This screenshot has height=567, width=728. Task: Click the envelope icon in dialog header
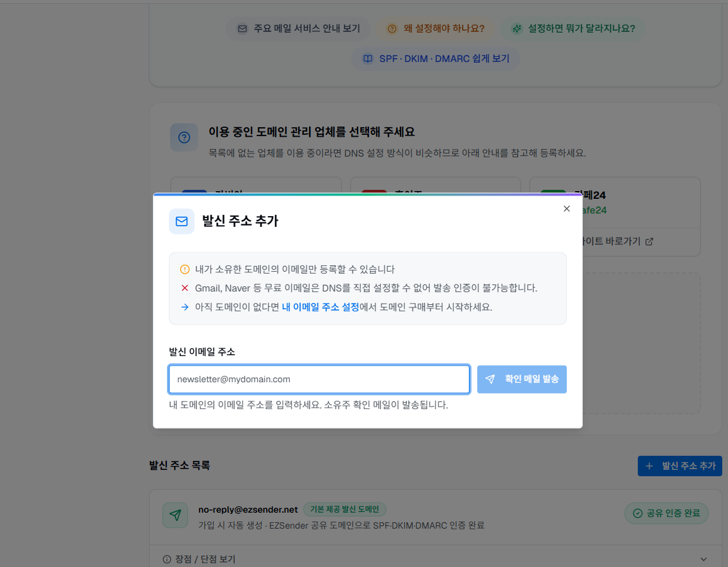(x=182, y=221)
